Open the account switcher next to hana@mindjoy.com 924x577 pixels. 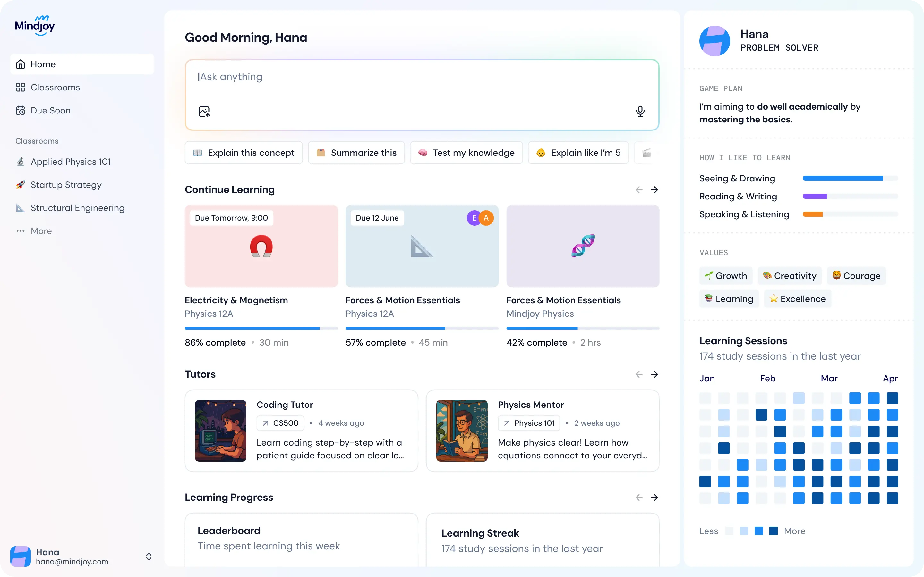[x=149, y=556]
